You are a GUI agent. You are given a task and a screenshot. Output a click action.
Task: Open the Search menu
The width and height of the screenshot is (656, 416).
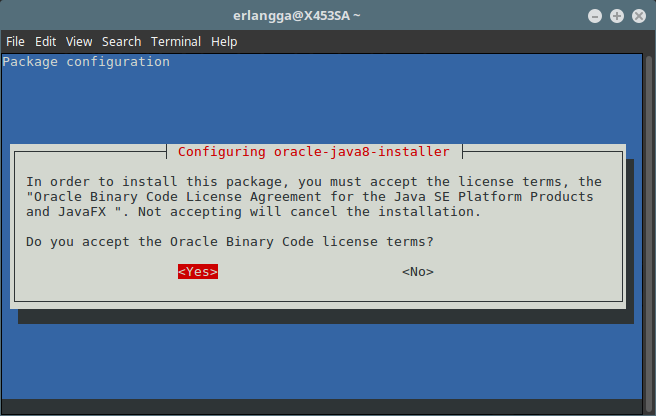click(x=121, y=42)
